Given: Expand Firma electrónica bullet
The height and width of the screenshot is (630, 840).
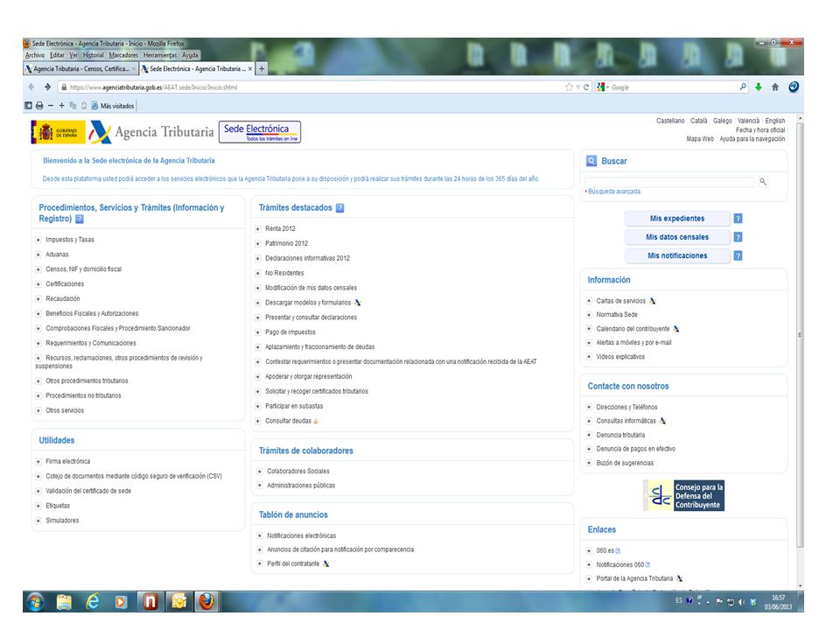Looking at the screenshot, I should click(38, 461).
